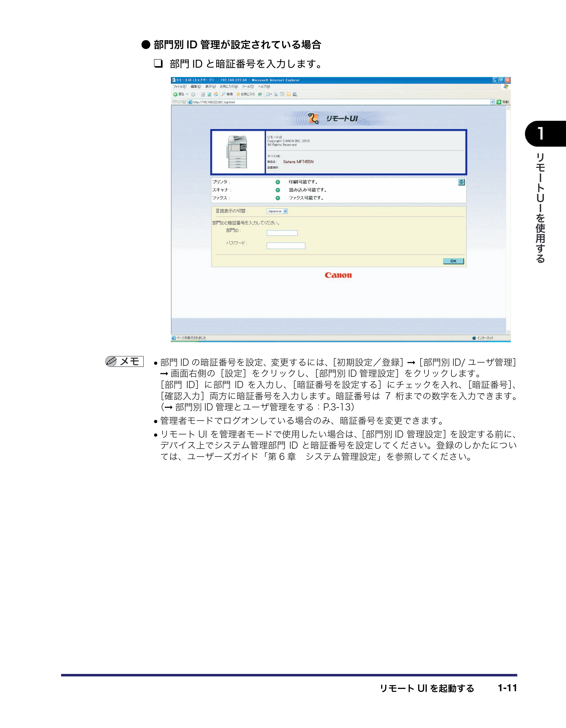This screenshot has width=566, height=728.
Task: Open the ファイル(F) menu
Action: tap(180, 87)
